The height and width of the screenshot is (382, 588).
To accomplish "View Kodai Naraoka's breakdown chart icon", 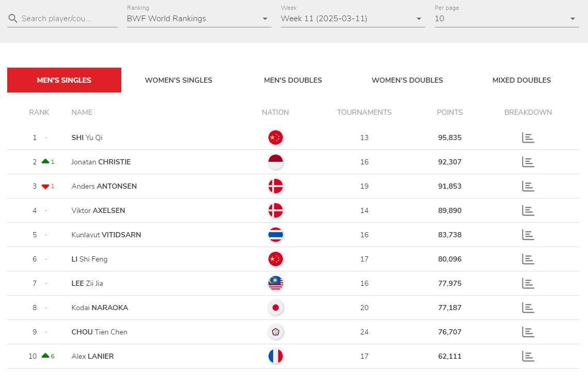I will tap(528, 308).
